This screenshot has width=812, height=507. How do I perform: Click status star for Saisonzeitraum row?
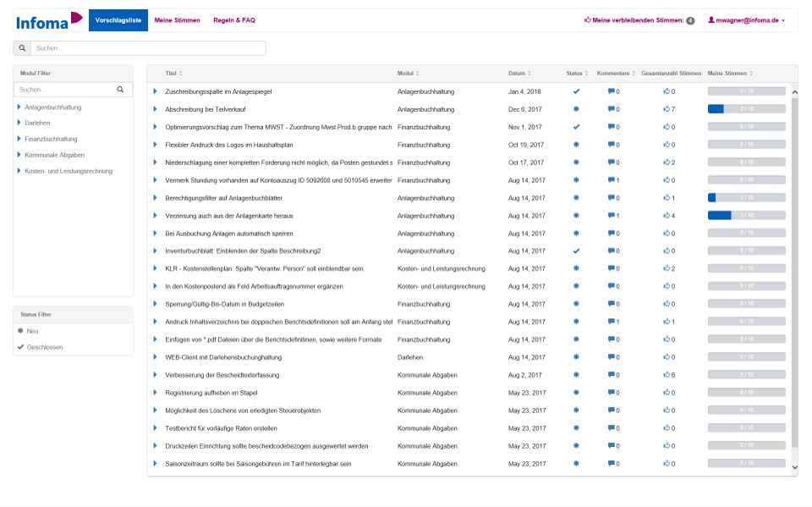[x=576, y=464]
